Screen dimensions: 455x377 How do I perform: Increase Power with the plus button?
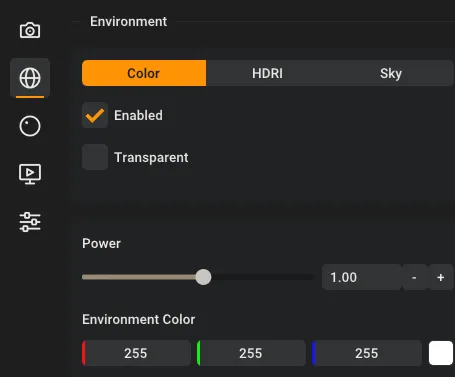[x=441, y=277]
